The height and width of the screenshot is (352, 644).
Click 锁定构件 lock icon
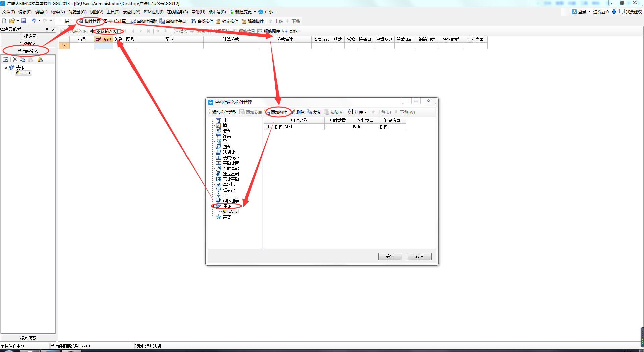pos(227,21)
